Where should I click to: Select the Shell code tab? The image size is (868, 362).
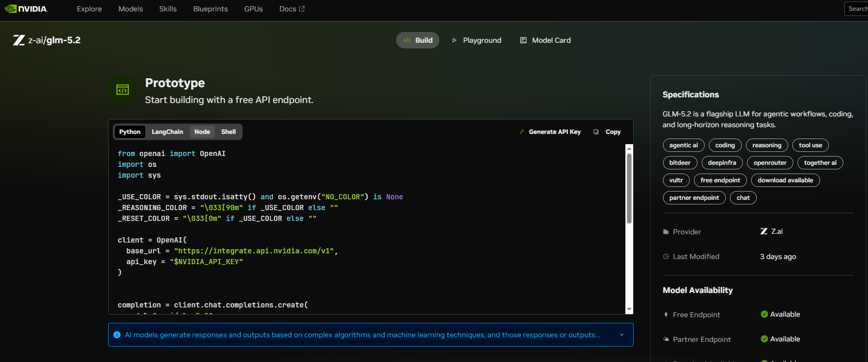(x=229, y=132)
